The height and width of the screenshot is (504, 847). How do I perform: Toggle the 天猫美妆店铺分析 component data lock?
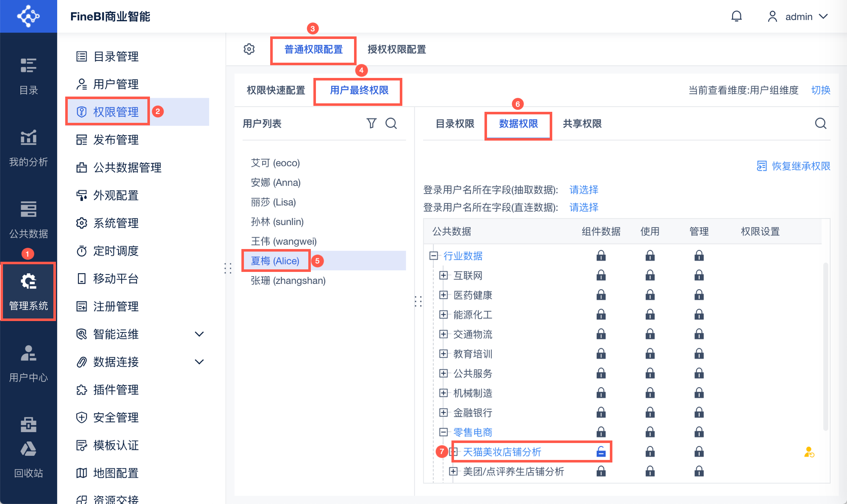601,452
